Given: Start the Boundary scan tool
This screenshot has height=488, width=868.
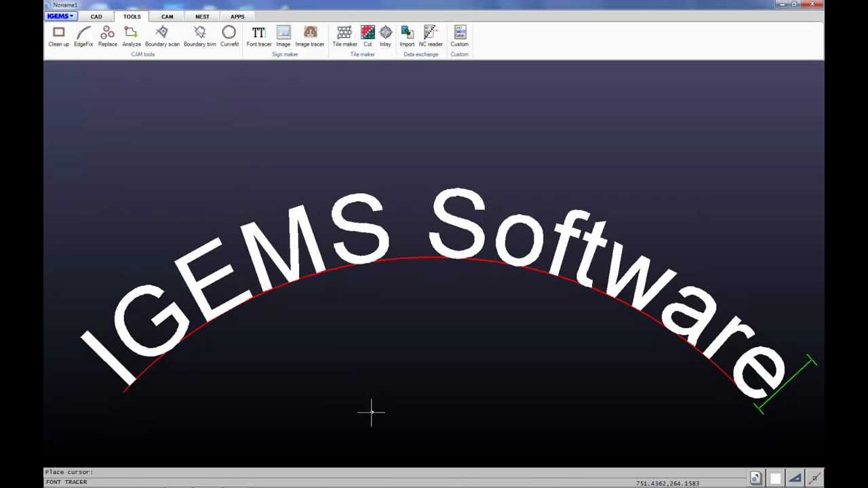Looking at the screenshot, I should click(x=162, y=37).
